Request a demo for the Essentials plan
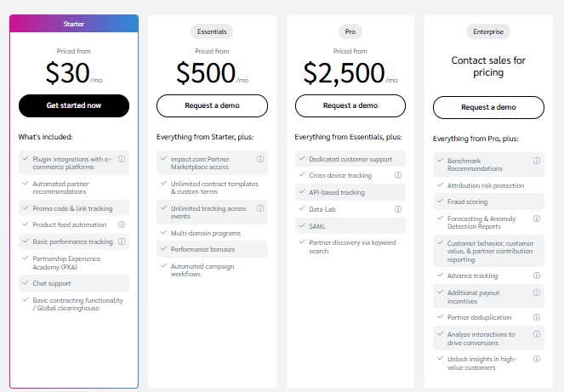 [212, 106]
